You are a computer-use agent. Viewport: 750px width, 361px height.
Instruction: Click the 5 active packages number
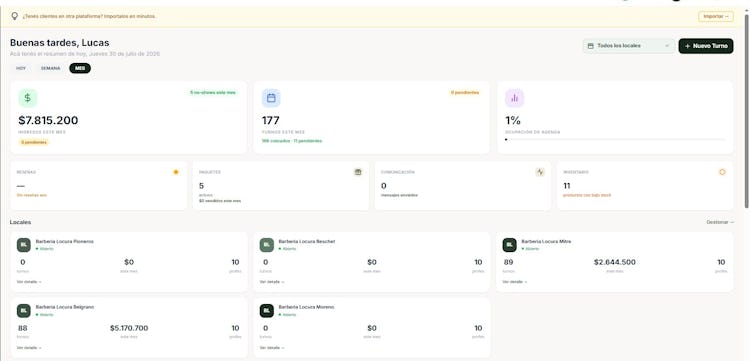coord(201,186)
